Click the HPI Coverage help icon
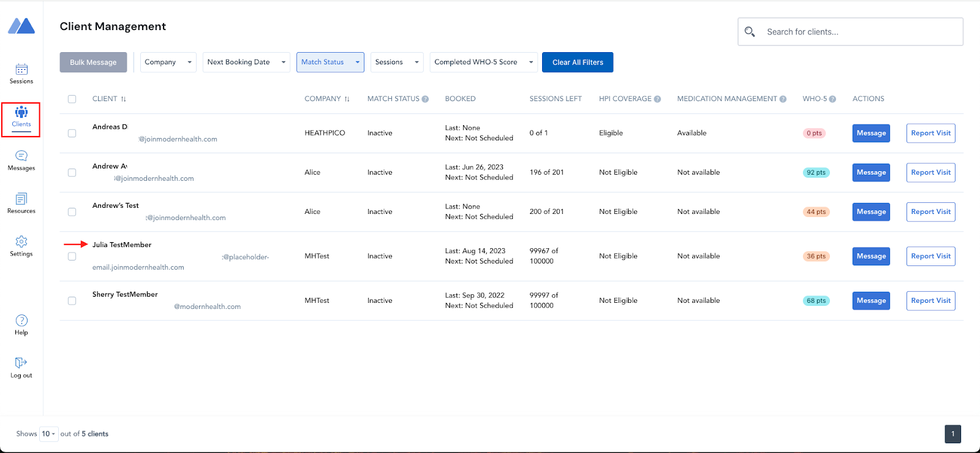The height and width of the screenshot is (453, 980). tap(657, 99)
